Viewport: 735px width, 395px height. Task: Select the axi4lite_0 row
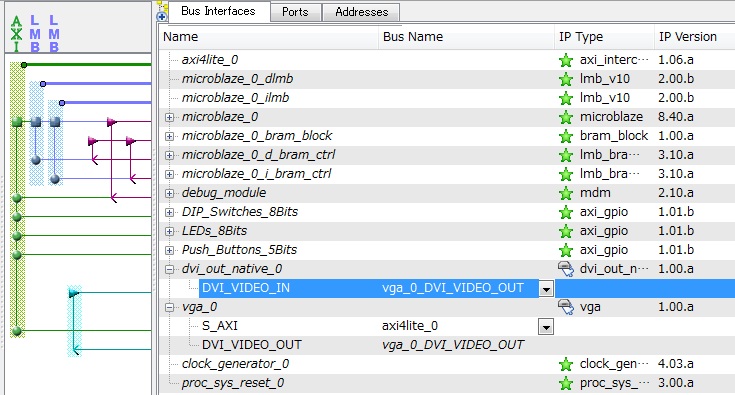(447, 60)
